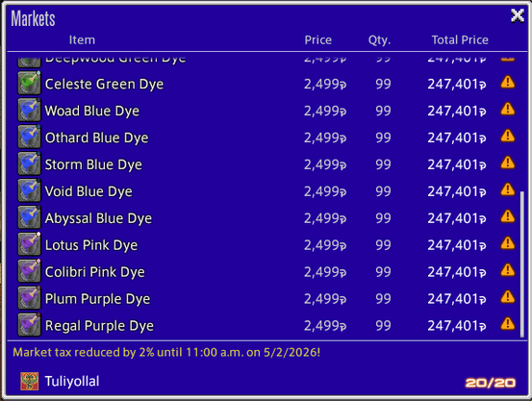Click the Price column header
The width and height of the screenshot is (532, 401).
[317, 40]
